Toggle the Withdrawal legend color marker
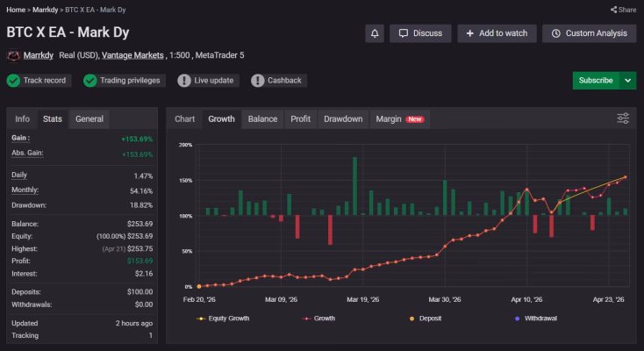The height and width of the screenshot is (351, 644). pyautogui.click(x=517, y=318)
